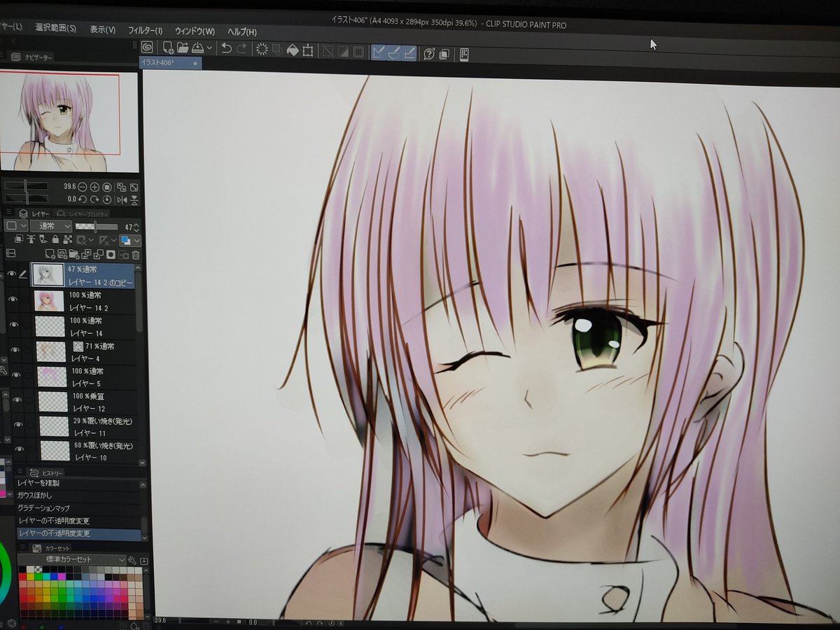This screenshot has height=630, width=840.
Task: Click opacity stepper next to 47
Action: tap(136, 227)
